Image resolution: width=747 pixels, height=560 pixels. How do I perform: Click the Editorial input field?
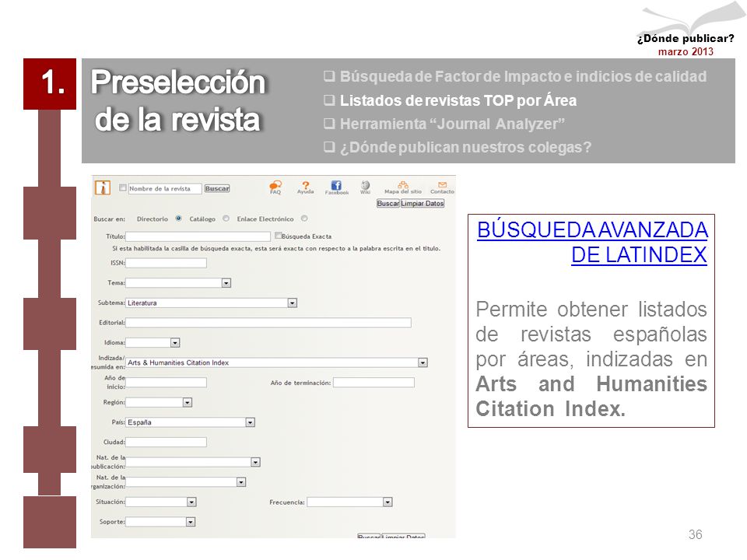coord(268,323)
